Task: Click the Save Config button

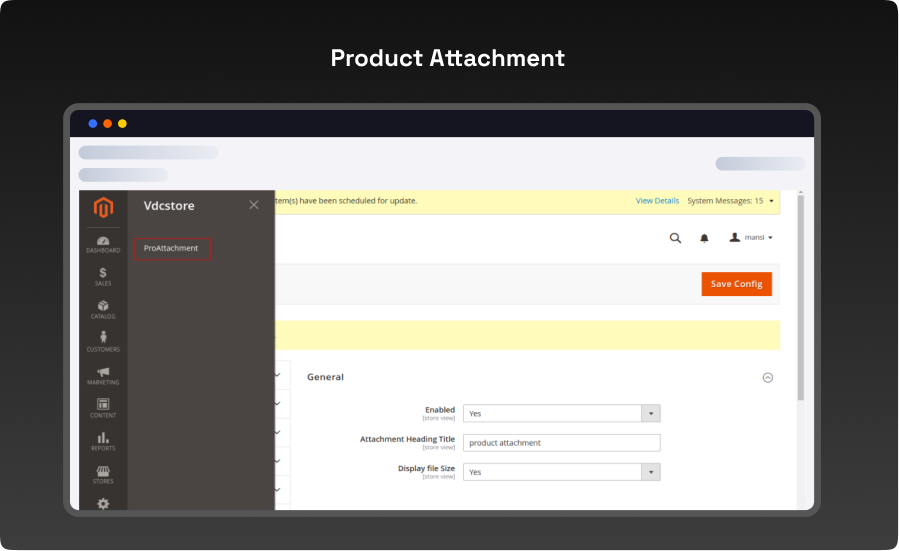Action: coord(736,284)
